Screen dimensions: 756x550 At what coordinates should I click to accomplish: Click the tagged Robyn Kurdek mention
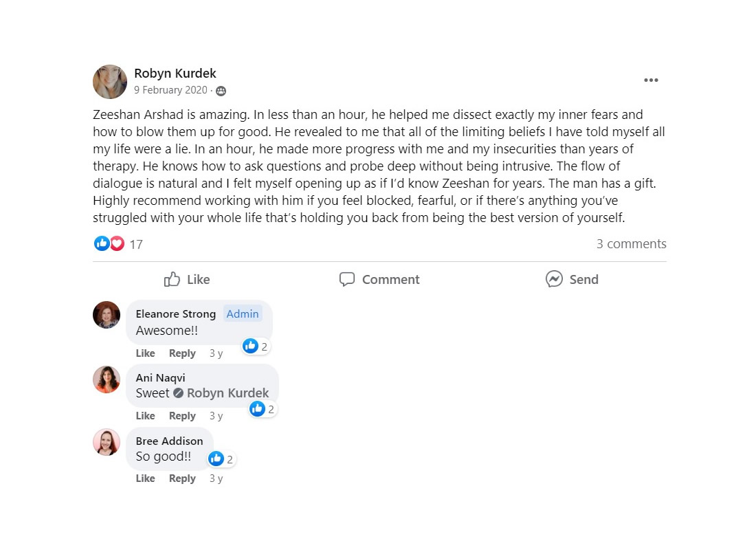(x=227, y=393)
